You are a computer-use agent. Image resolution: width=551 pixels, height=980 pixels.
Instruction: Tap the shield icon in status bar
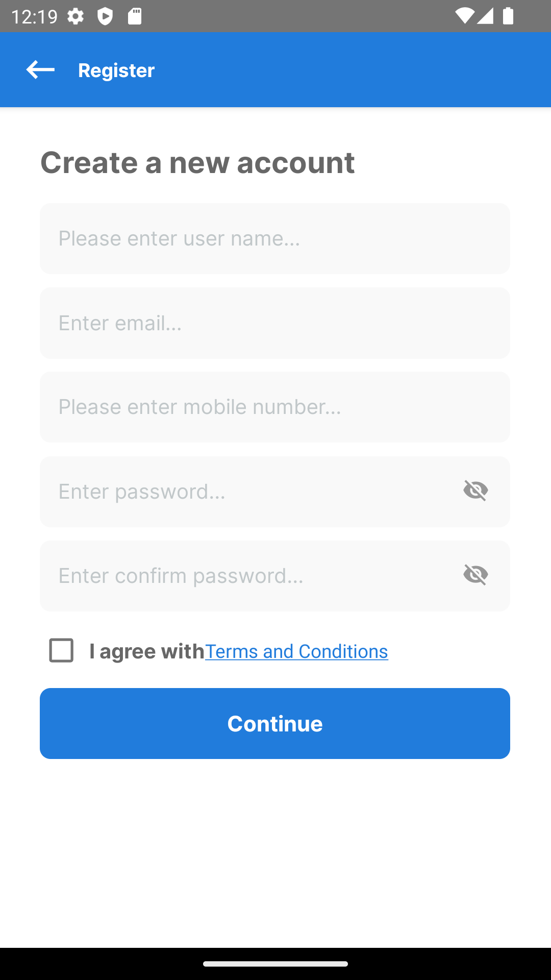coord(105,17)
